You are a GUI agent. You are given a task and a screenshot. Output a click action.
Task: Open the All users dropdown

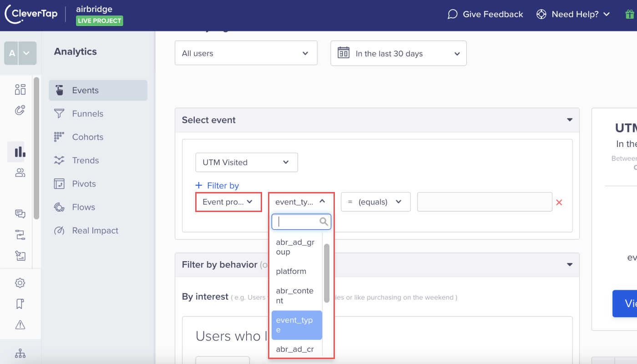point(246,53)
